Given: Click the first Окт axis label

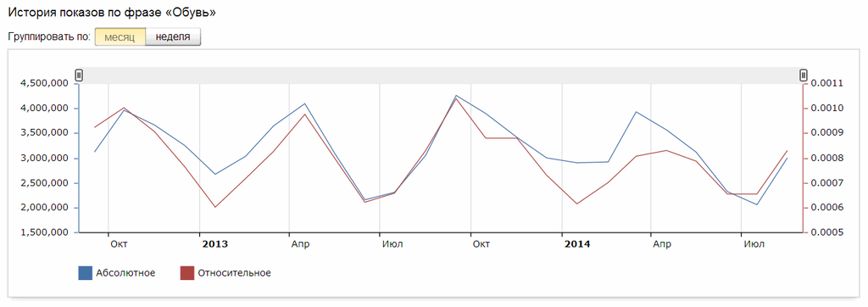Looking at the screenshot, I should 119,244.
